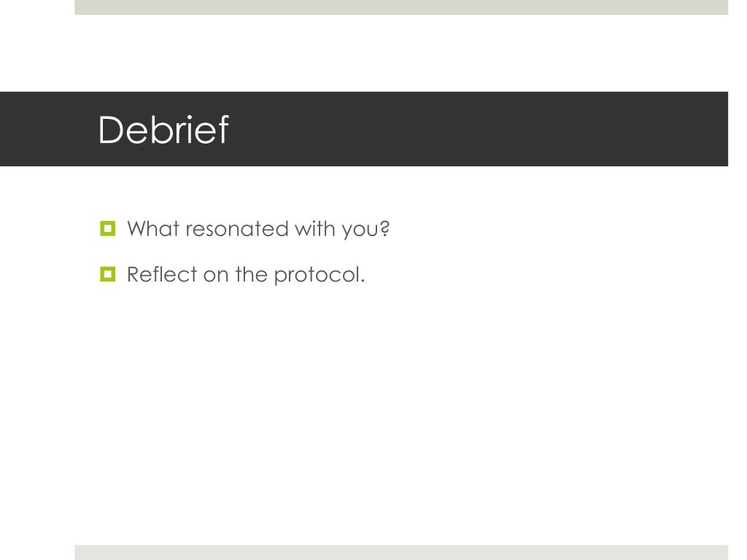Click the question mark ending the first bullet

tap(385, 229)
